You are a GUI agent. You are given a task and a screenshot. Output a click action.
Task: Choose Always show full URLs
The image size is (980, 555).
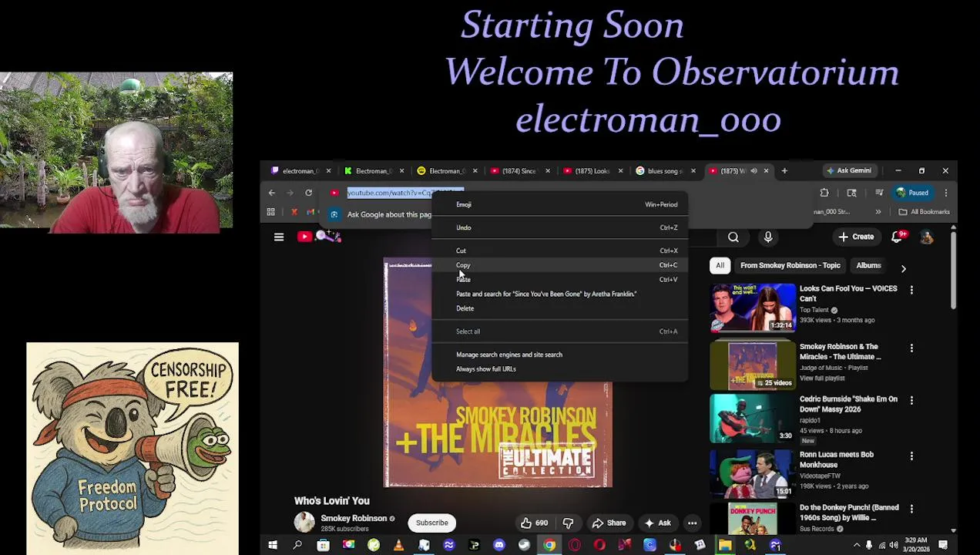pos(559,368)
